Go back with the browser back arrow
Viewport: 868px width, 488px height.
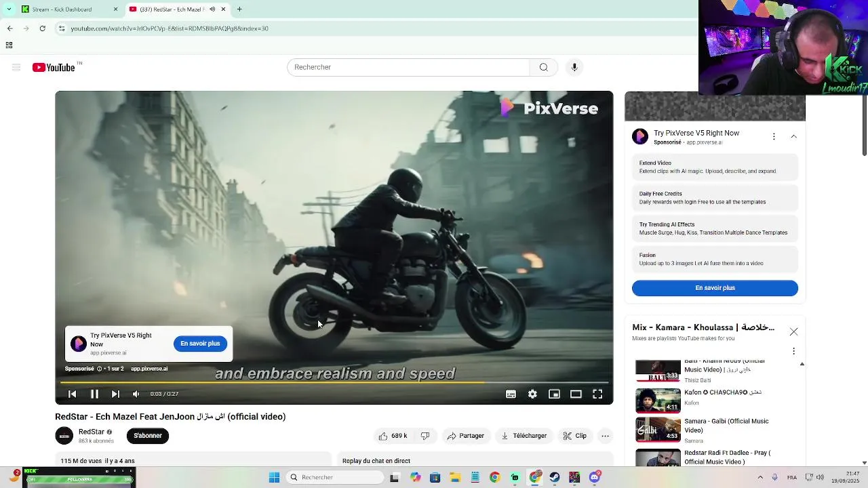9,28
